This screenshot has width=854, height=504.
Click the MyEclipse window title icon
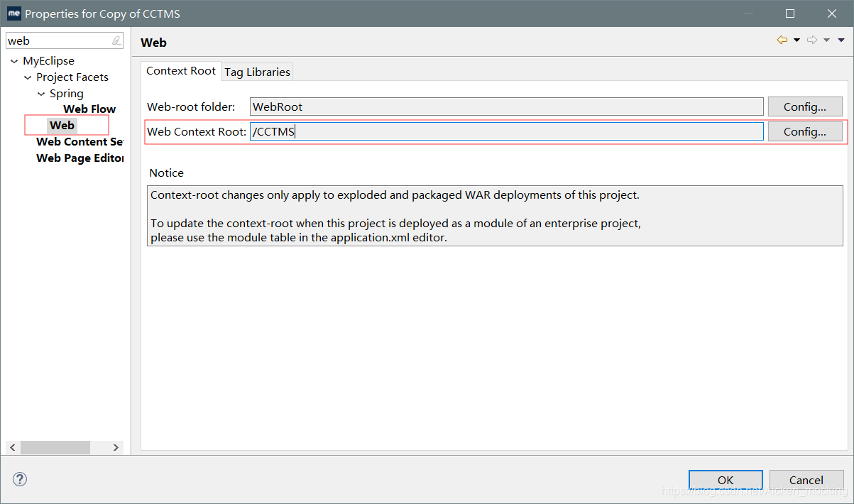point(13,13)
